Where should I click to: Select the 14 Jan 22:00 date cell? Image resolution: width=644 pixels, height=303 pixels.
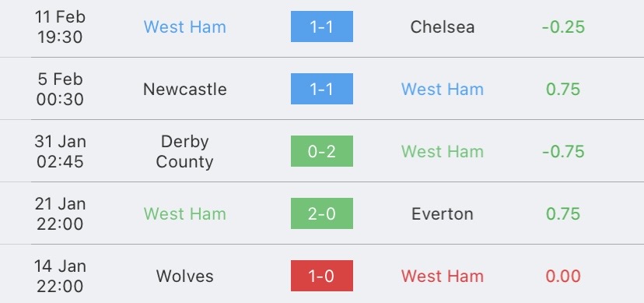click(x=60, y=276)
